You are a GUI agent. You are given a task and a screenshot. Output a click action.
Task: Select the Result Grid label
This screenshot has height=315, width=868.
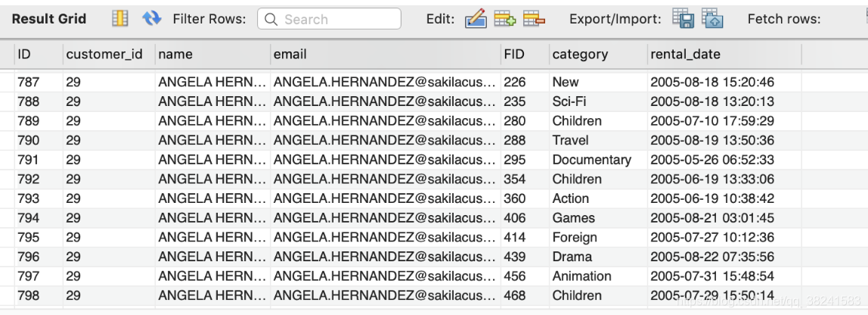tap(48, 19)
